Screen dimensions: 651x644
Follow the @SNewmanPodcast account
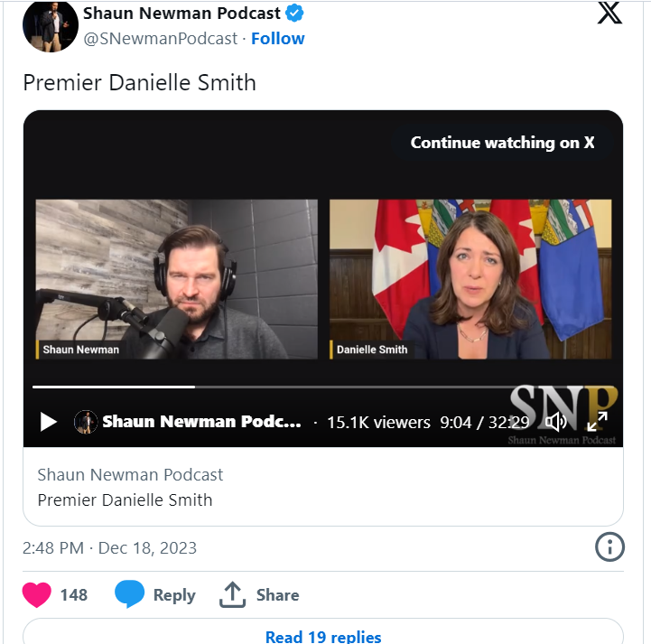(278, 39)
